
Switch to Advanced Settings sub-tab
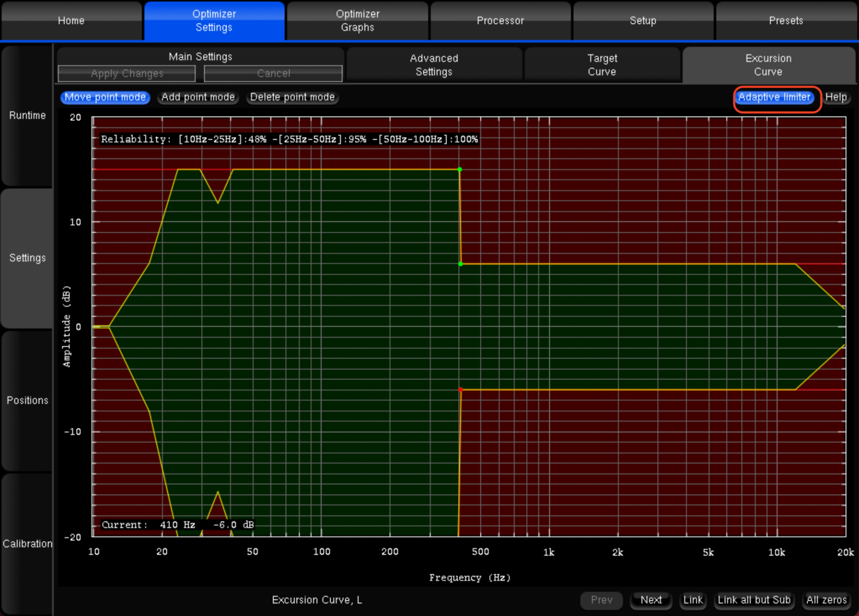point(434,65)
